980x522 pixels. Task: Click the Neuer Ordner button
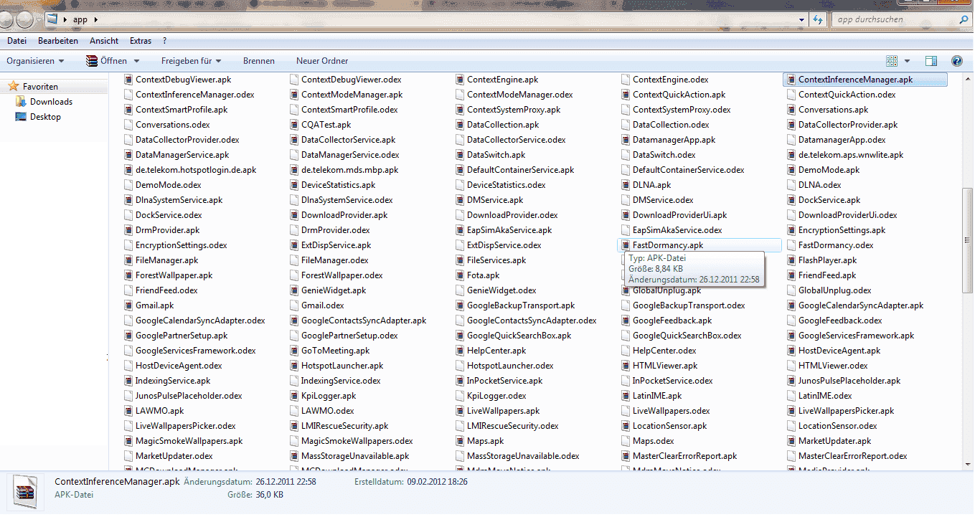coord(322,61)
